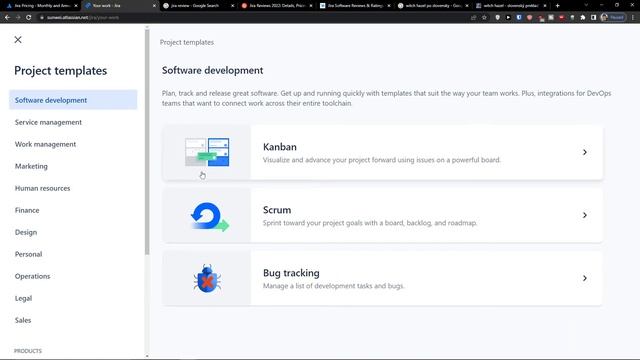Open the Scrum sprint arrow illustration
This screenshot has width=640, height=360.
click(x=209, y=217)
